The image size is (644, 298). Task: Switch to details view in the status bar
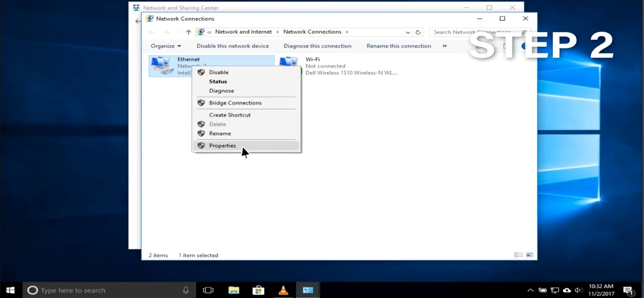click(x=518, y=255)
